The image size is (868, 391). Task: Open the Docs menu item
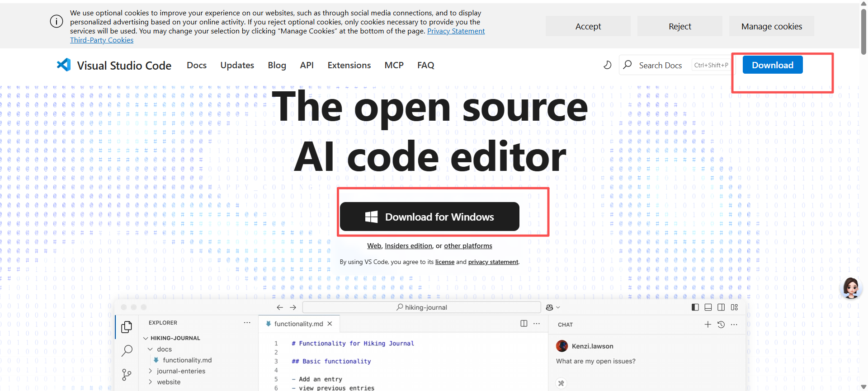point(197,65)
